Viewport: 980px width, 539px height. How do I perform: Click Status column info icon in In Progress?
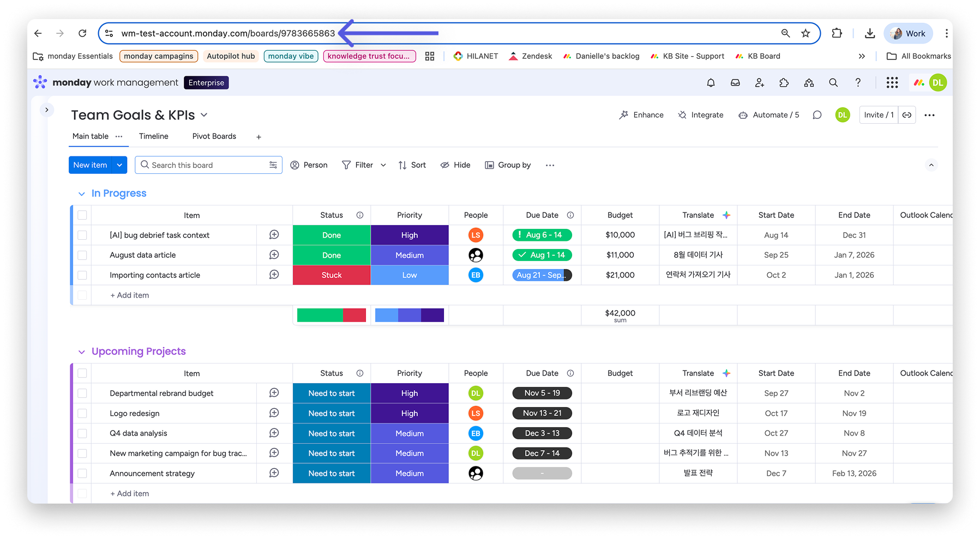360,215
